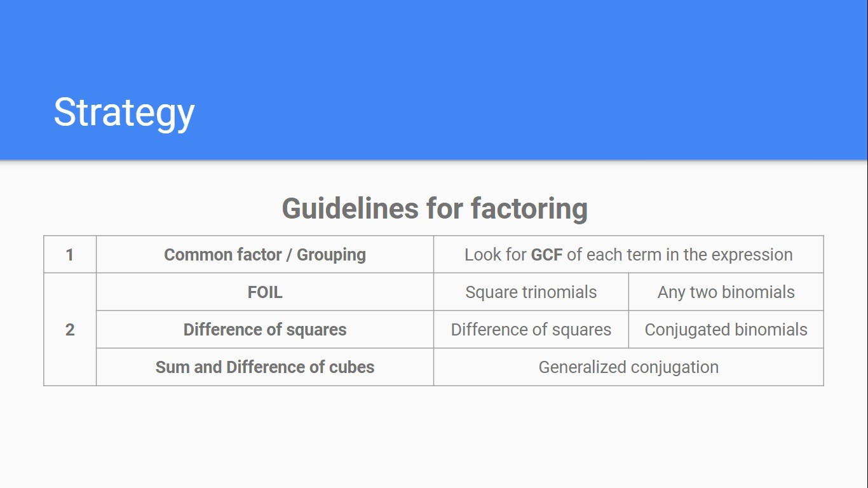Click the word factoring in the heading
868x488 pixels.
click(x=529, y=208)
